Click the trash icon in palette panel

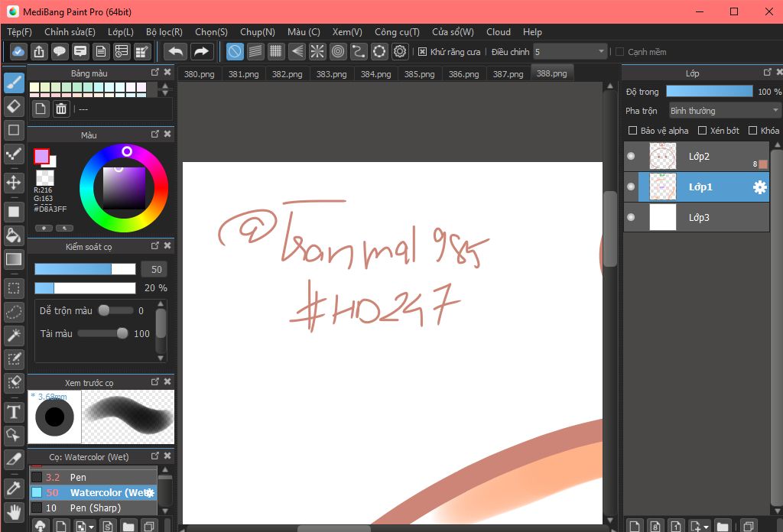click(x=61, y=109)
